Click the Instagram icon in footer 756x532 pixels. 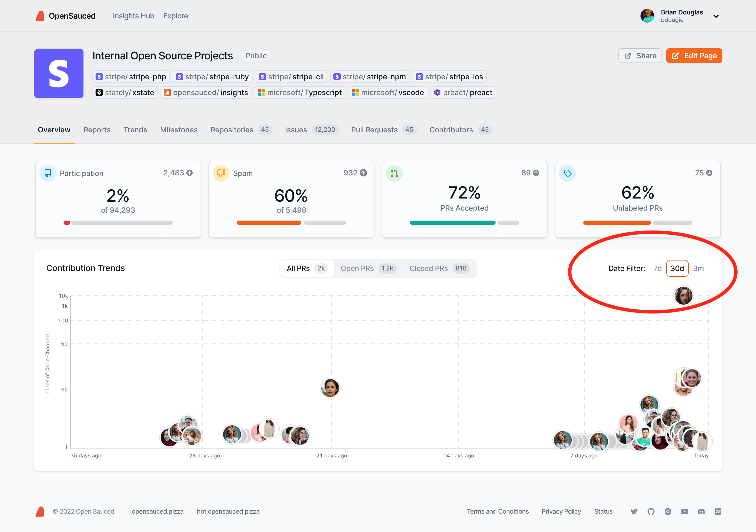click(x=668, y=512)
